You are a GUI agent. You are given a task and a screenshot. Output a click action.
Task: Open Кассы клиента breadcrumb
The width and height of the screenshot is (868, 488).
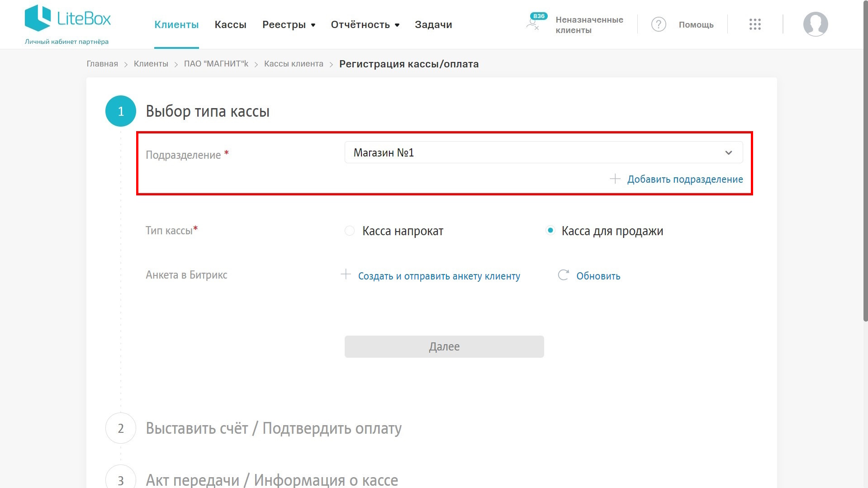click(294, 64)
